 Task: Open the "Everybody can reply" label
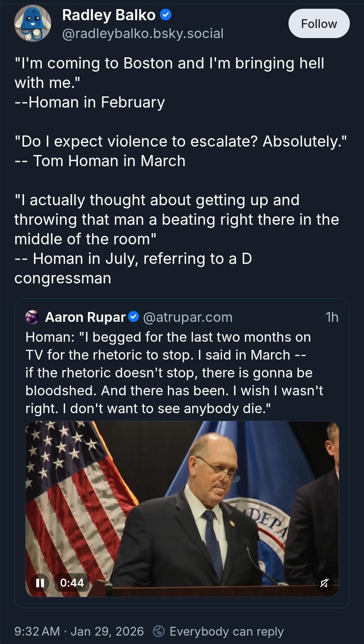click(x=226, y=631)
